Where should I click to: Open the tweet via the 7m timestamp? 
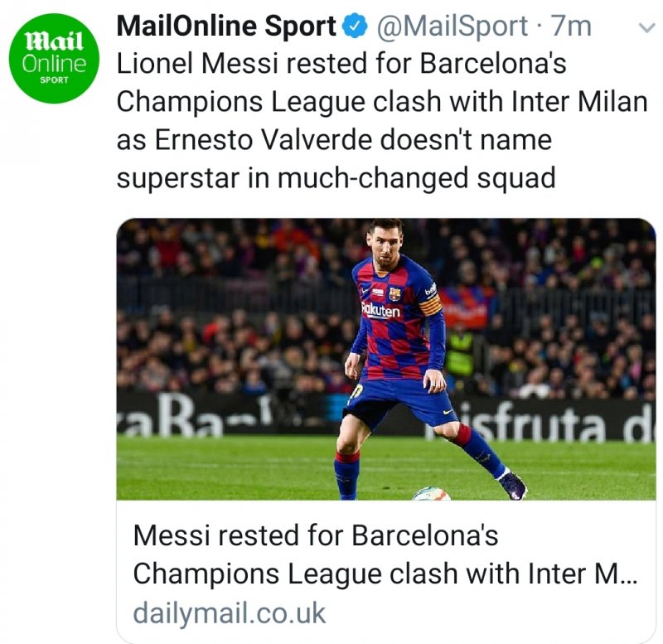[x=571, y=27]
